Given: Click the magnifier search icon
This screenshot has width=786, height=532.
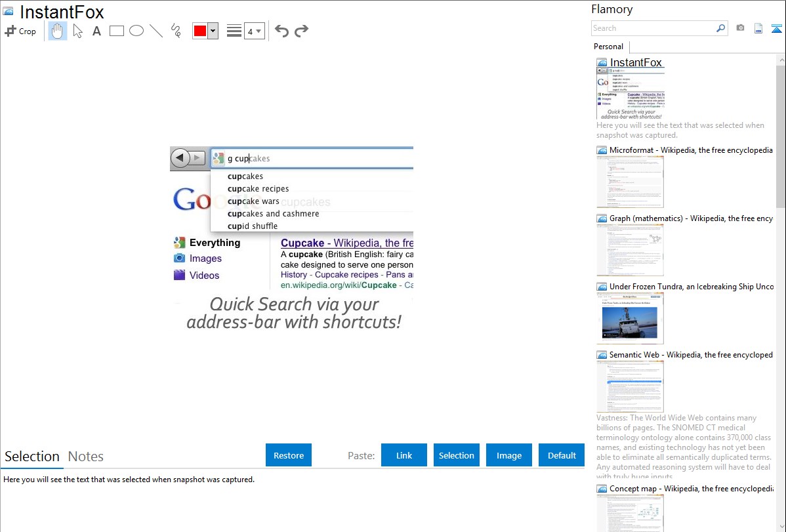Looking at the screenshot, I should pyautogui.click(x=721, y=28).
